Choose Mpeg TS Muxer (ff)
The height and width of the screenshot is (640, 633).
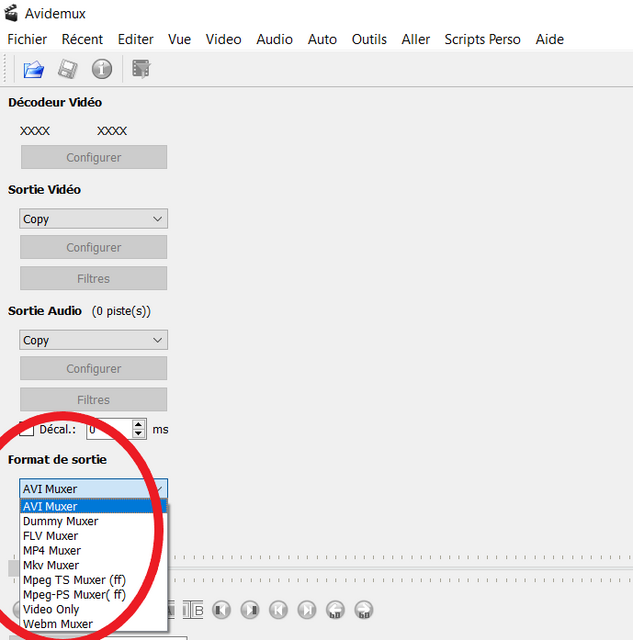point(93,580)
